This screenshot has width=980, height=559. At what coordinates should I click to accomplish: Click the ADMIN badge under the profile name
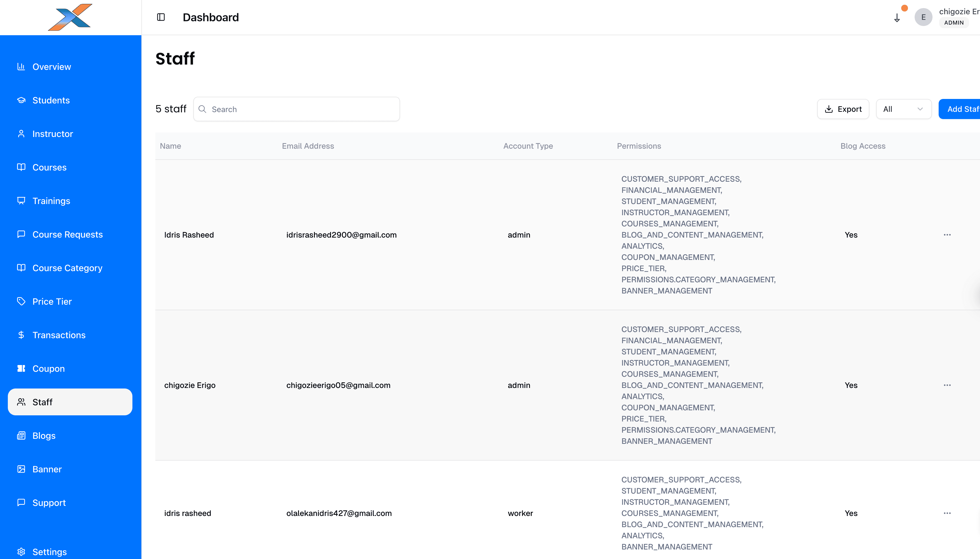[954, 22]
